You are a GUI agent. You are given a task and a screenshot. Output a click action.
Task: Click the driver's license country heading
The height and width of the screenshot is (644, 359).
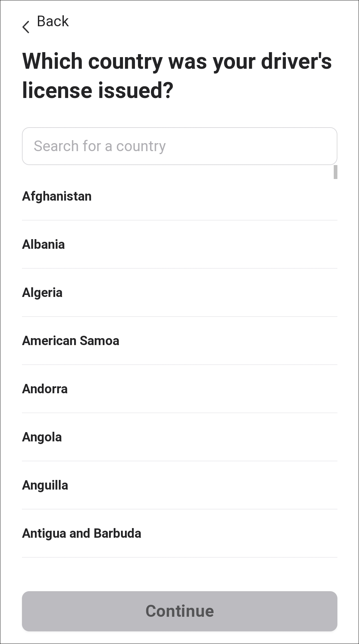[177, 76]
